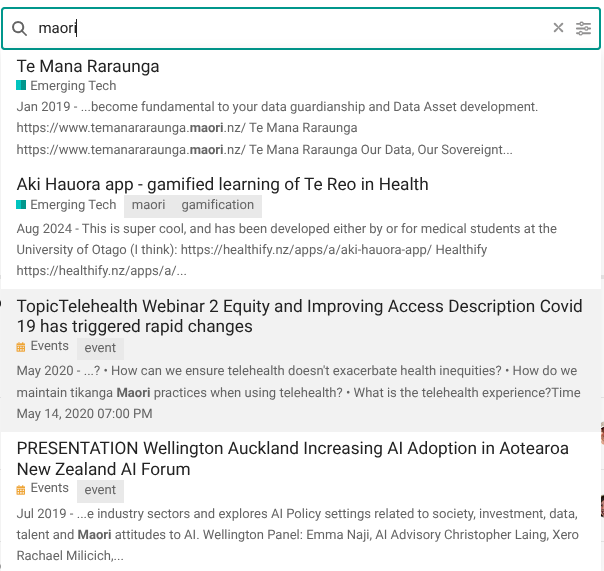This screenshot has width=604, height=571.
Task: Select the "gamification" tag
Action: [x=218, y=205]
